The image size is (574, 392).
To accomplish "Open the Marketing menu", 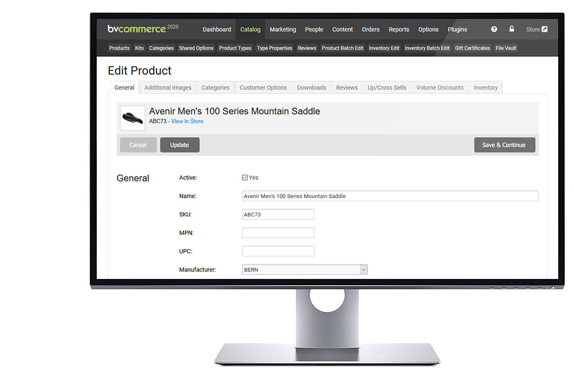I will point(282,30).
